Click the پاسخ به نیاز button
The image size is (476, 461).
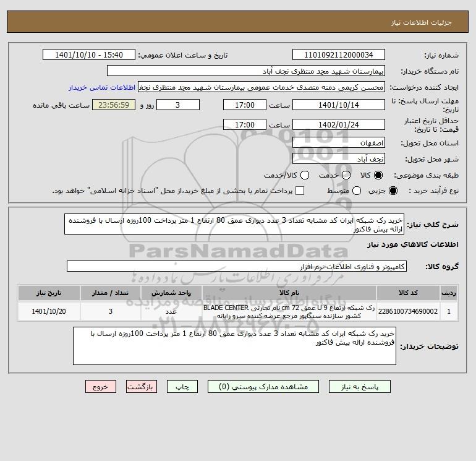click(x=359, y=387)
